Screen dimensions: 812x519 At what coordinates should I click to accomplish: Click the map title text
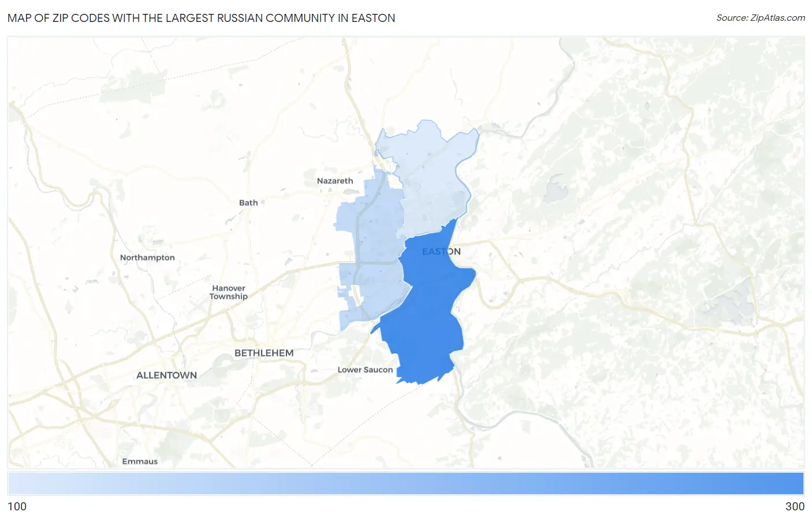[201, 18]
